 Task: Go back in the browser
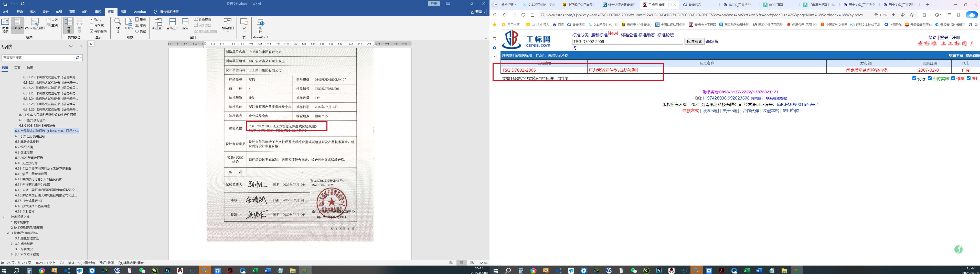pyautogui.click(x=505, y=15)
